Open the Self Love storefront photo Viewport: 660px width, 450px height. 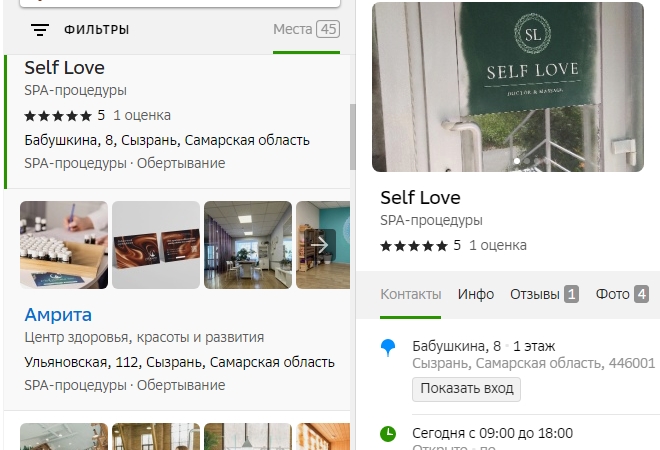(508, 87)
